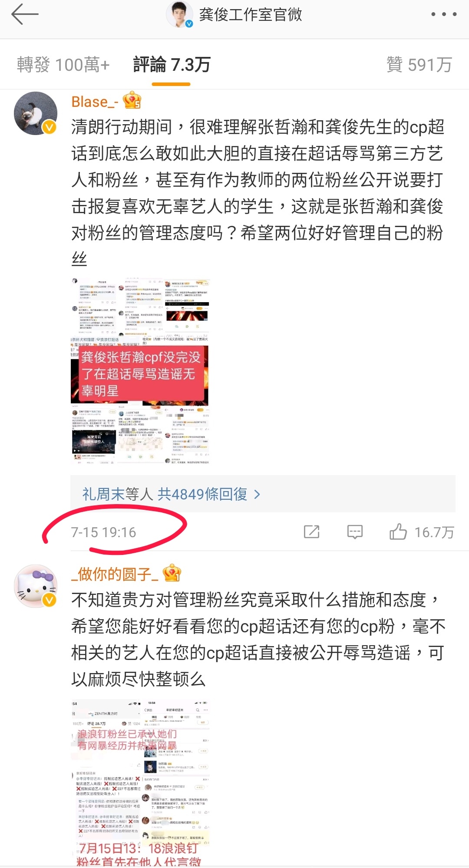Tap the crown badge beside Blase_-
Viewport: 469px width, 868px height.
(132, 101)
